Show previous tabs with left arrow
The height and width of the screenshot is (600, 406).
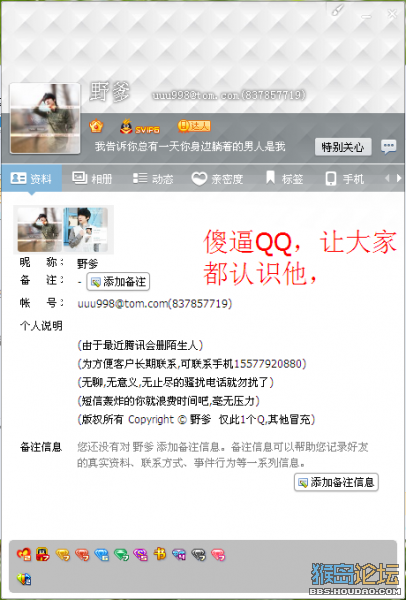[387, 178]
